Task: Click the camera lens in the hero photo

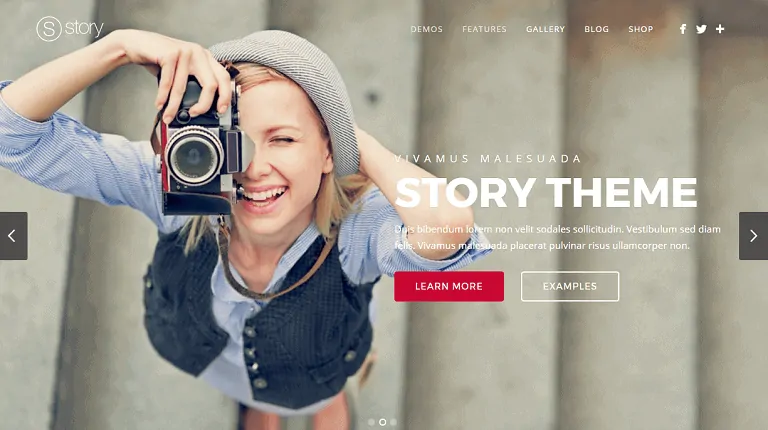Action: tap(195, 155)
